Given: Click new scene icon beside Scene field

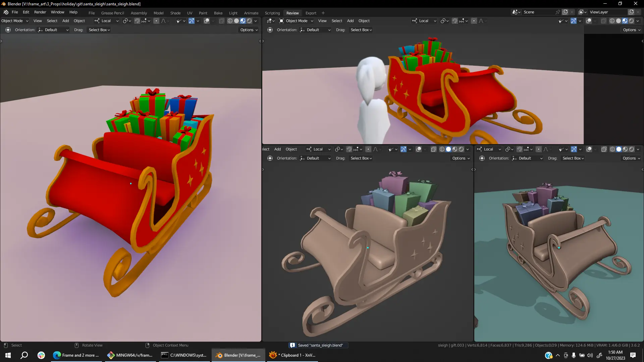Looking at the screenshot, I should pos(565,12).
